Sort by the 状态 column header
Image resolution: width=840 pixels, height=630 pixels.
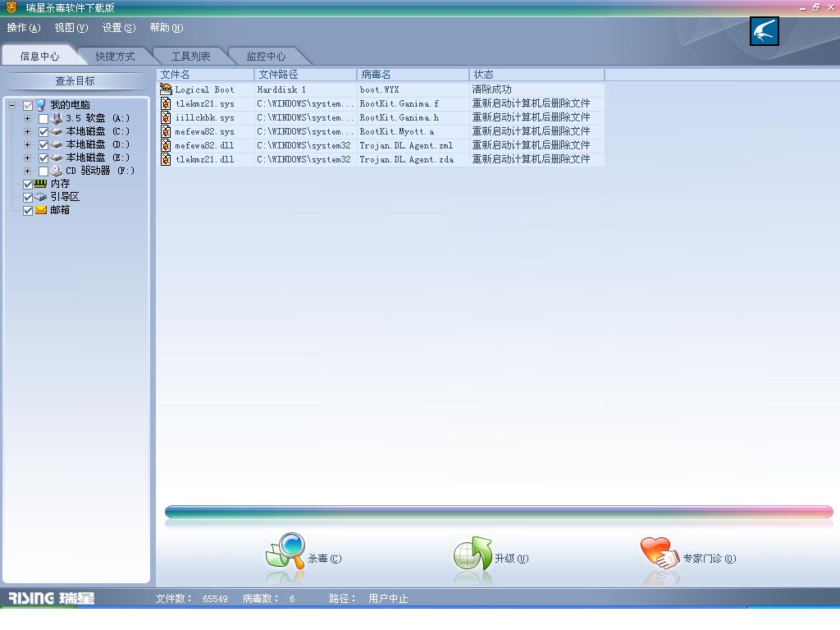[x=536, y=75]
